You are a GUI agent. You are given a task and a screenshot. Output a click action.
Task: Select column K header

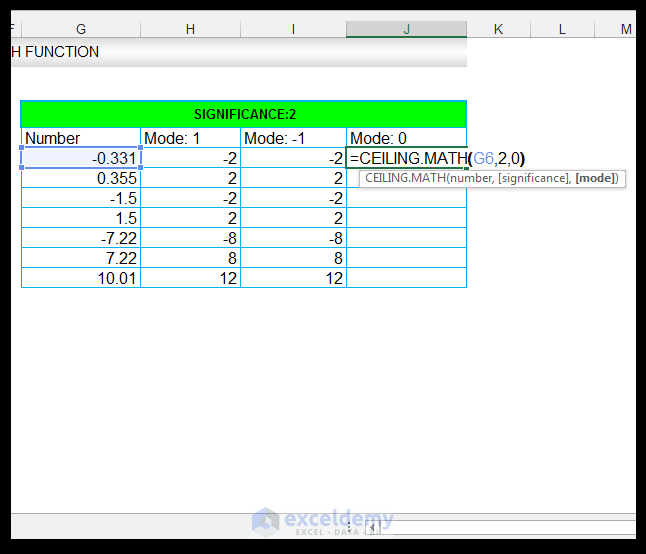499,29
